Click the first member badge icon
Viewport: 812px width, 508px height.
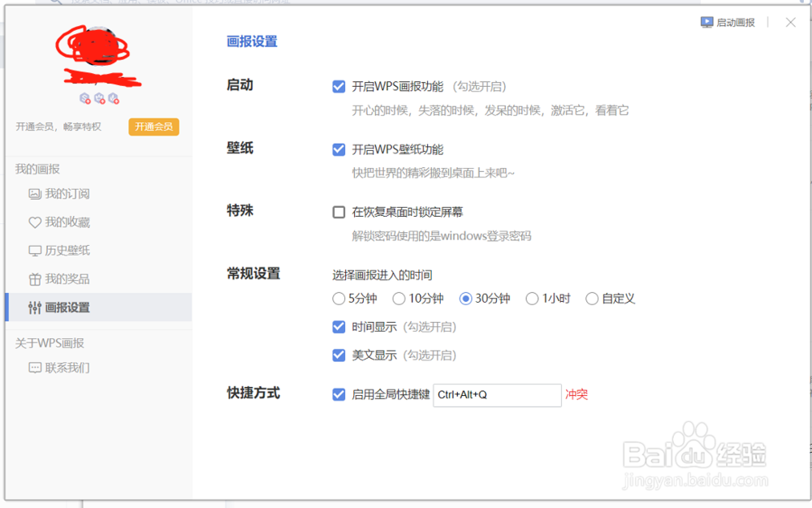(85, 98)
